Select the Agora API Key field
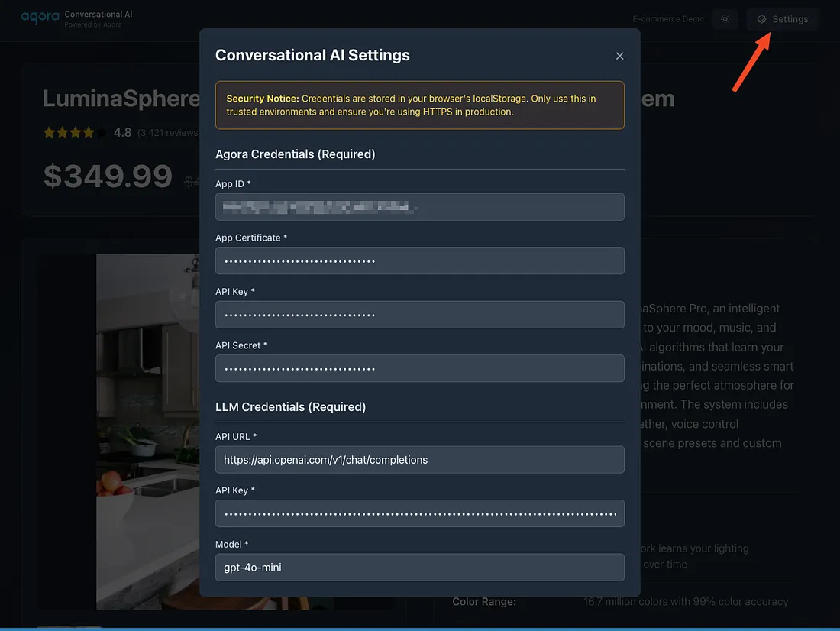 (419, 315)
